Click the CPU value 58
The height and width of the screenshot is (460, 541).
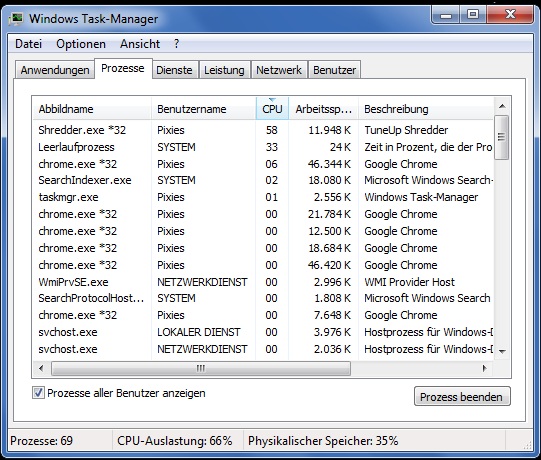pos(272,130)
